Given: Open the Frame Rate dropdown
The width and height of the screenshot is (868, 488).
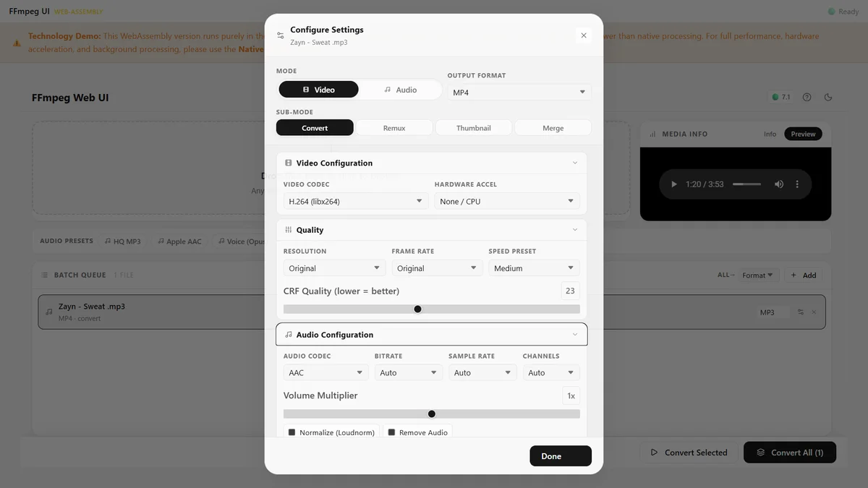Looking at the screenshot, I should (x=437, y=268).
